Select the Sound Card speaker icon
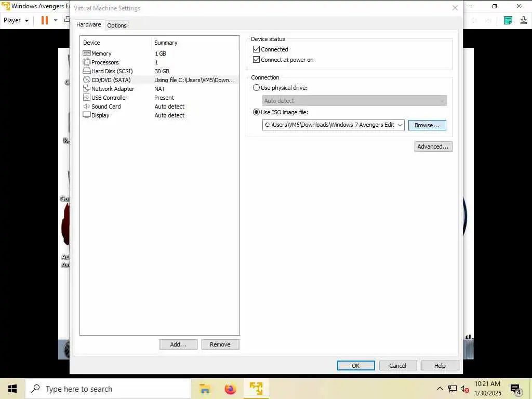 87,106
